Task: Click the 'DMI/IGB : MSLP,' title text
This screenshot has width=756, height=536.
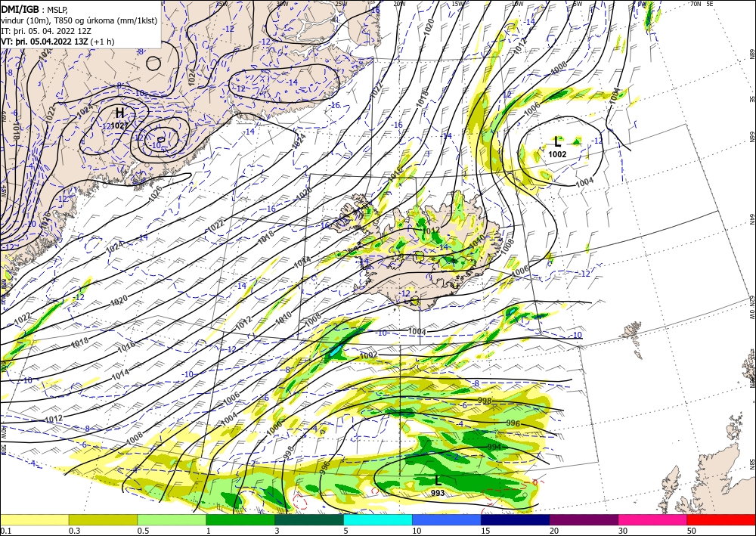Action: (34, 9)
